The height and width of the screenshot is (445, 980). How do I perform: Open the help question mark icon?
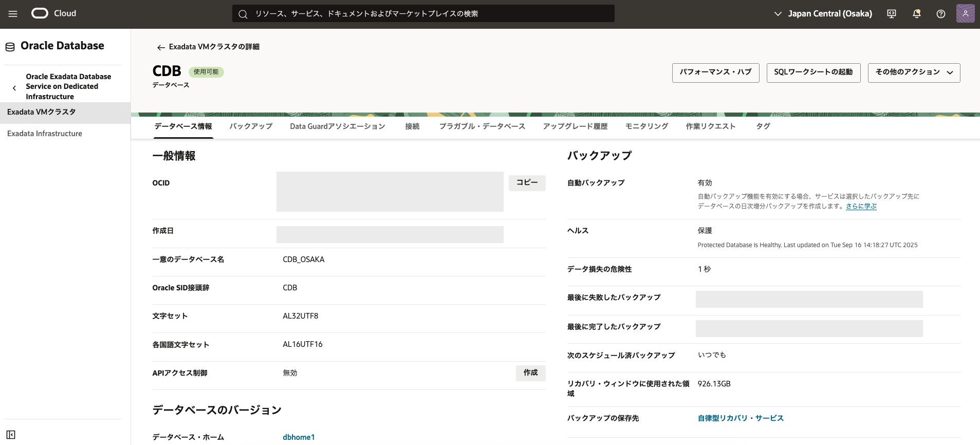click(940, 14)
